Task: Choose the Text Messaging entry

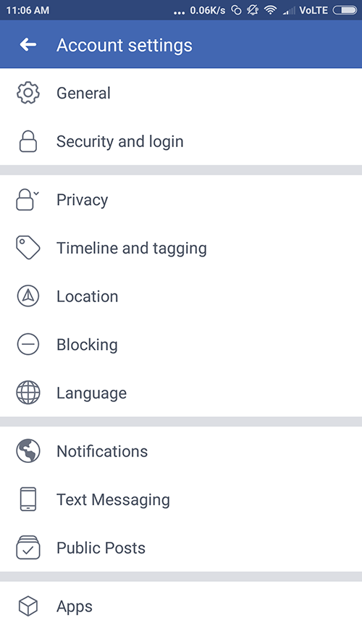Action: click(x=181, y=499)
